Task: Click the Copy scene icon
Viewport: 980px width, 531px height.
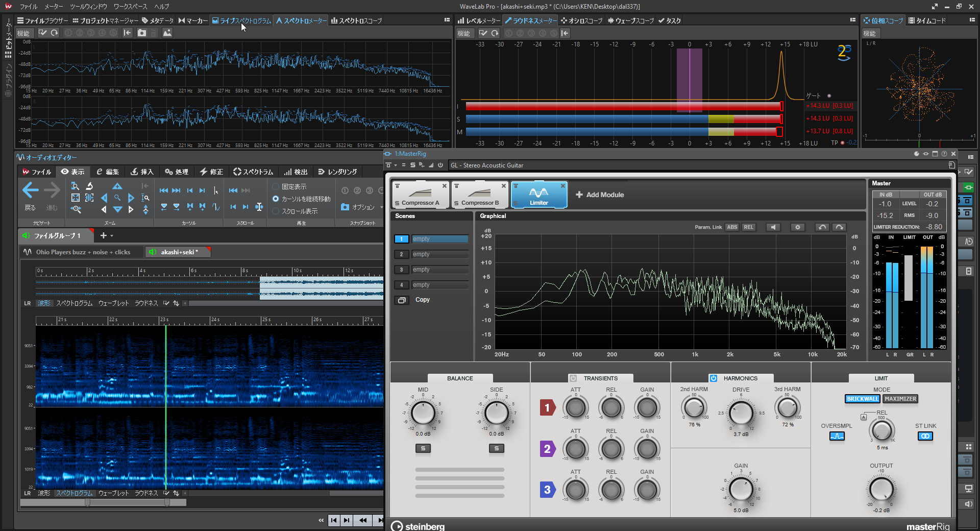Action: [402, 300]
